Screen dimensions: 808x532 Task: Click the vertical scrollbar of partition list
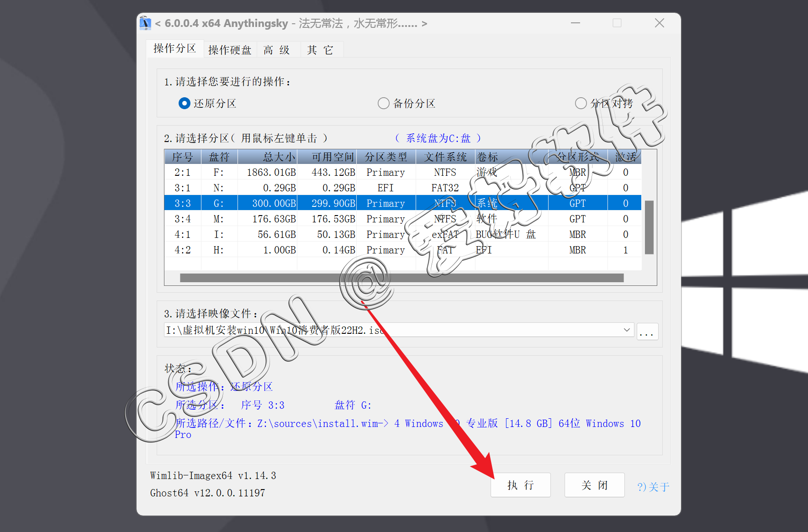coord(649,227)
